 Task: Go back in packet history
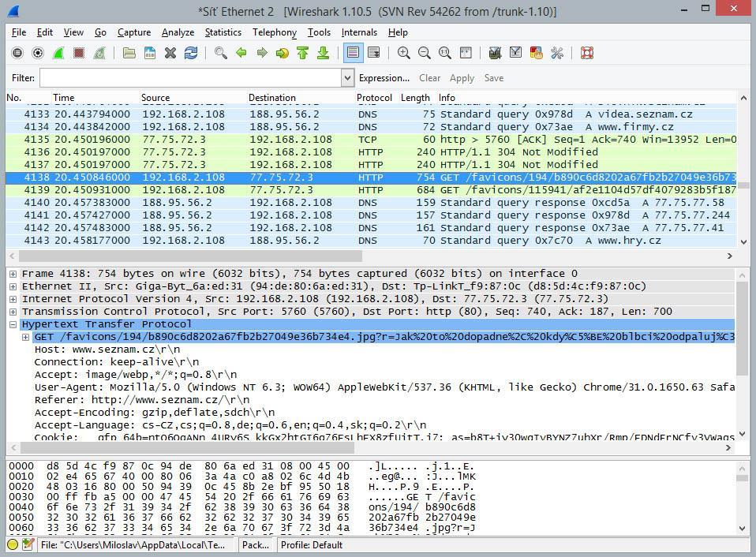(241, 53)
